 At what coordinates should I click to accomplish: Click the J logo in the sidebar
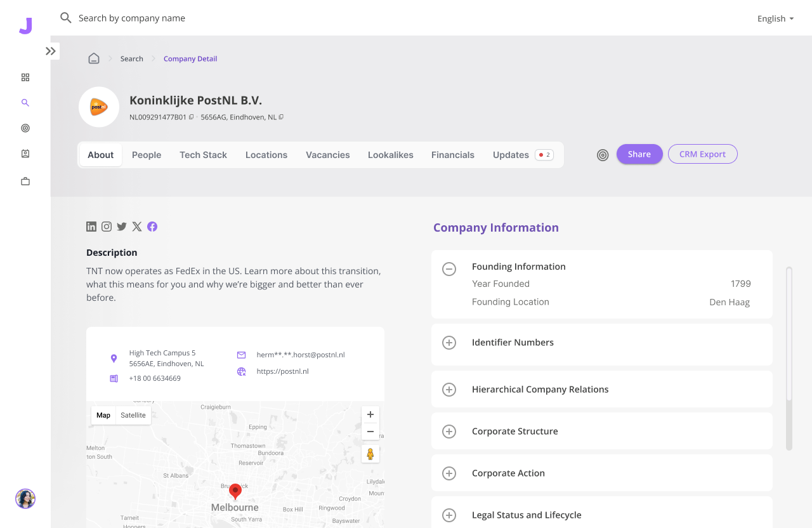click(25, 26)
